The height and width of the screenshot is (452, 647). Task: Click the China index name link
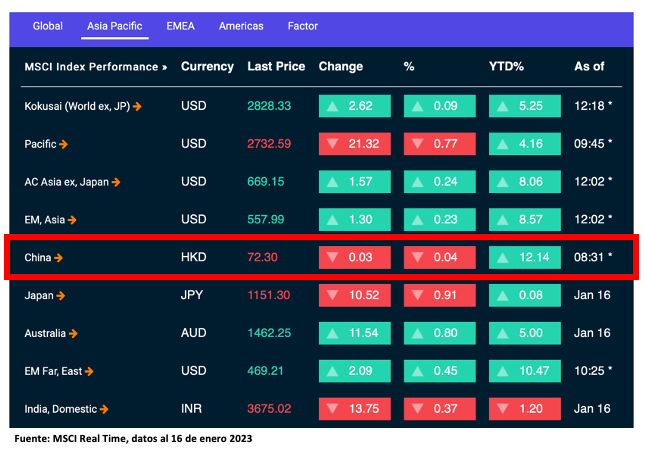[x=38, y=258]
